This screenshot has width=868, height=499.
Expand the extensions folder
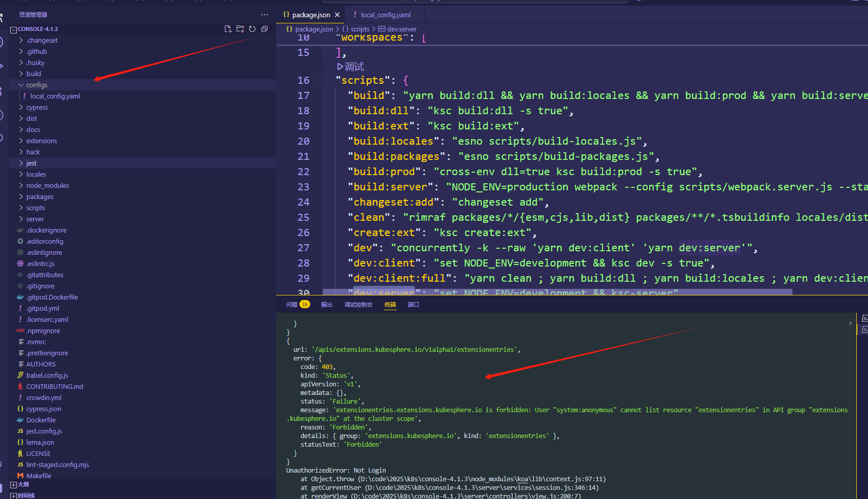(42, 141)
